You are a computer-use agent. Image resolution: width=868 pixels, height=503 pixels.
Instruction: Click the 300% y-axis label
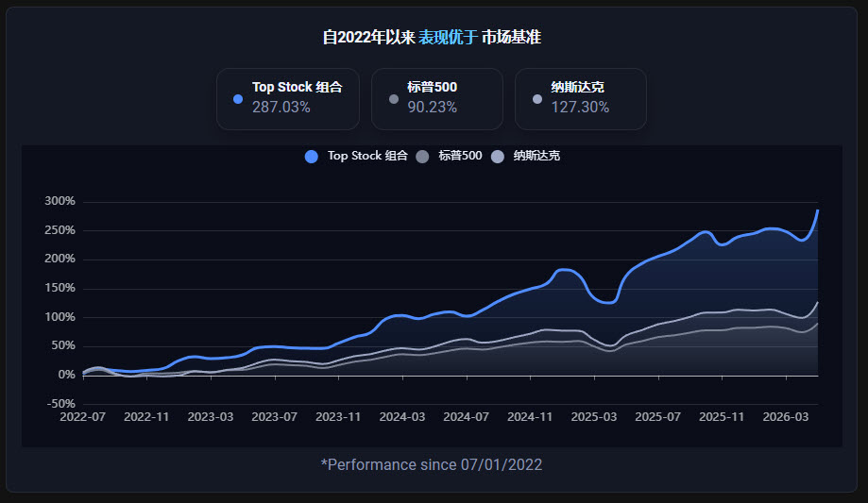(60, 201)
